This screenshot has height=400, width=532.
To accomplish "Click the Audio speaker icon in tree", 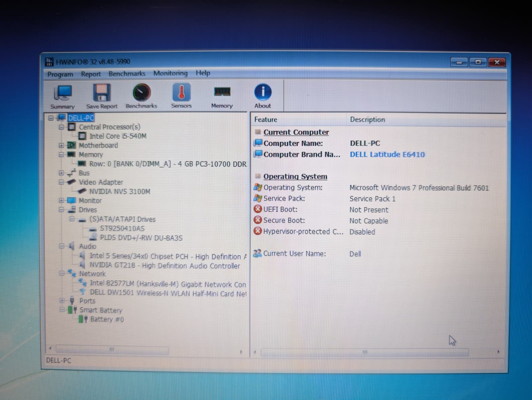I will point(72,246).
